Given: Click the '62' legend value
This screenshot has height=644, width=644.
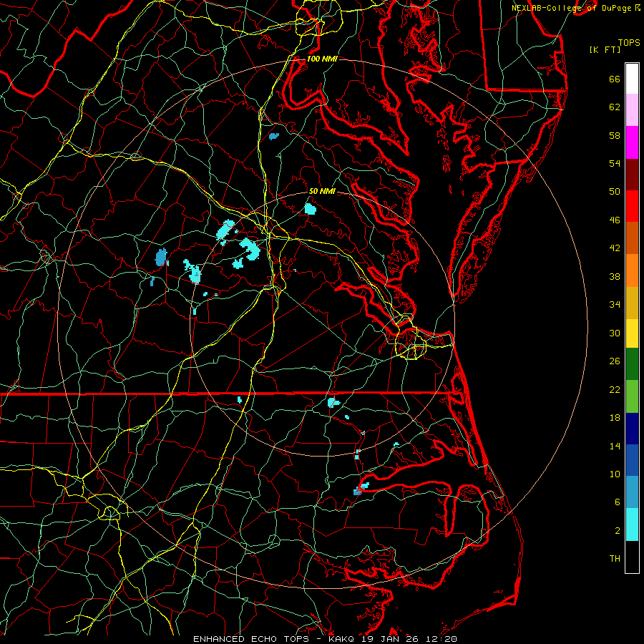Looking at the screenshot, I should [615, 107].
